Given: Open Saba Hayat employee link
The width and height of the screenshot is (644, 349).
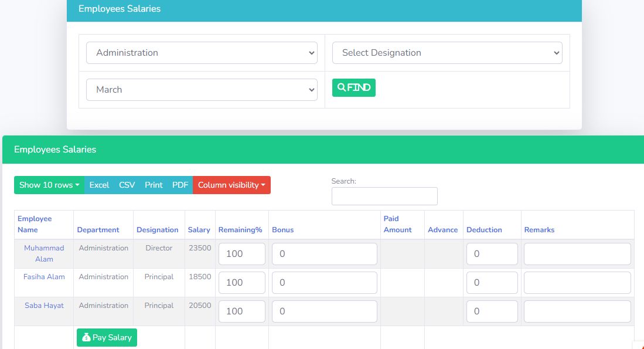Looking at the screenshot, I should 44,306.
